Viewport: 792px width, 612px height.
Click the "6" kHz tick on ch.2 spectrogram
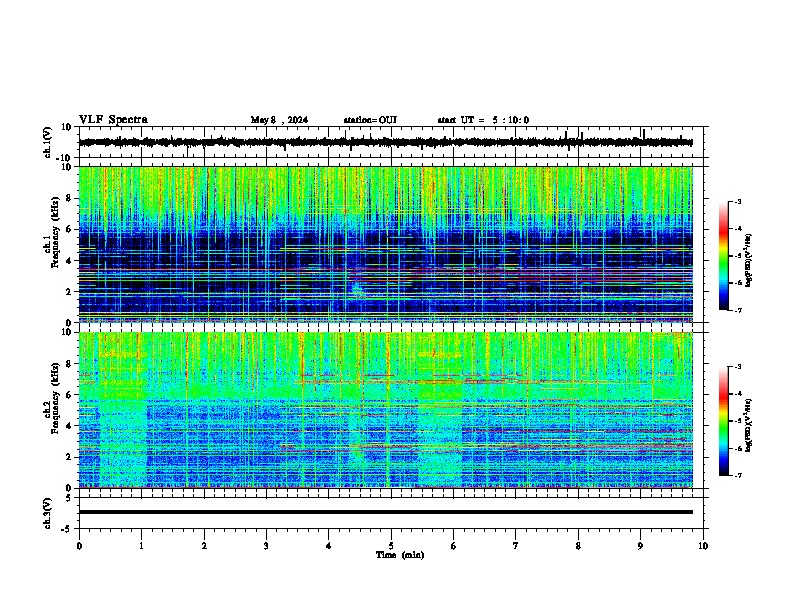pos(69,395)
